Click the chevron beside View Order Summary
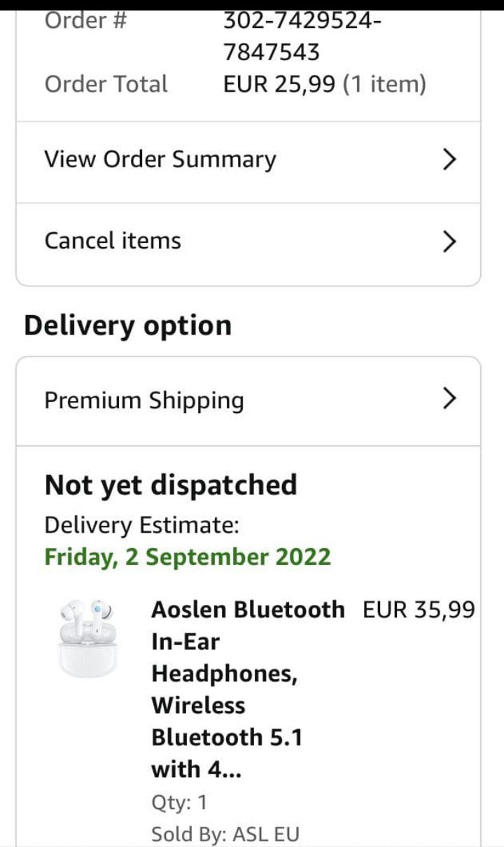Image resolution: width=504 pixels, height=847 pixels. click(x=450, y=160)
